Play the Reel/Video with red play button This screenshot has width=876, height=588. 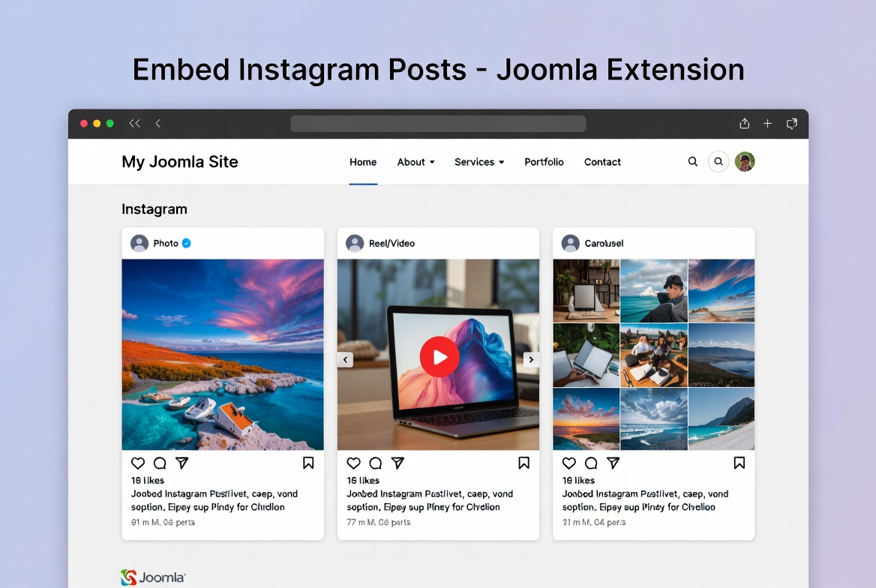439,356
